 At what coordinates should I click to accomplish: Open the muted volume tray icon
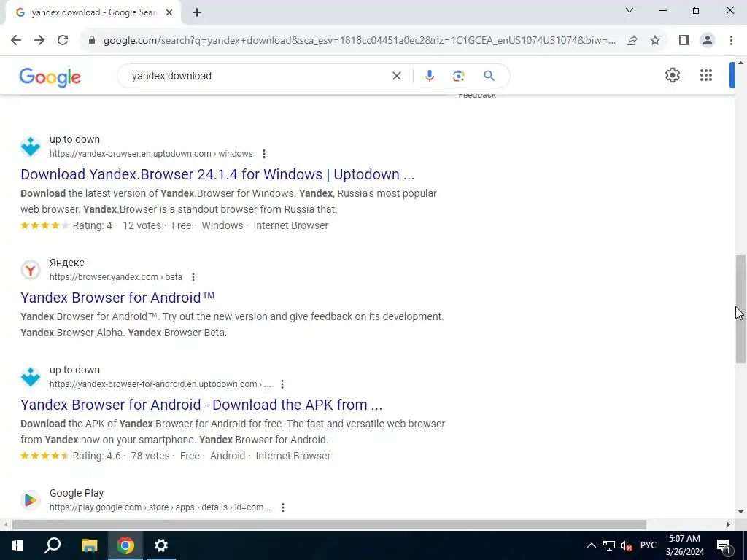click(627, 545)
